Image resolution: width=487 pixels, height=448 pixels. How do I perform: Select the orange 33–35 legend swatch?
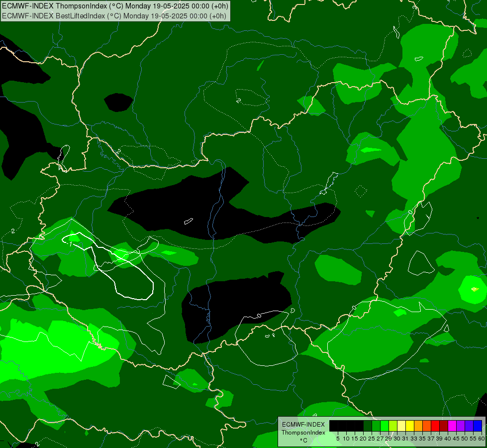pyautogui.click(x=418, y=426)
